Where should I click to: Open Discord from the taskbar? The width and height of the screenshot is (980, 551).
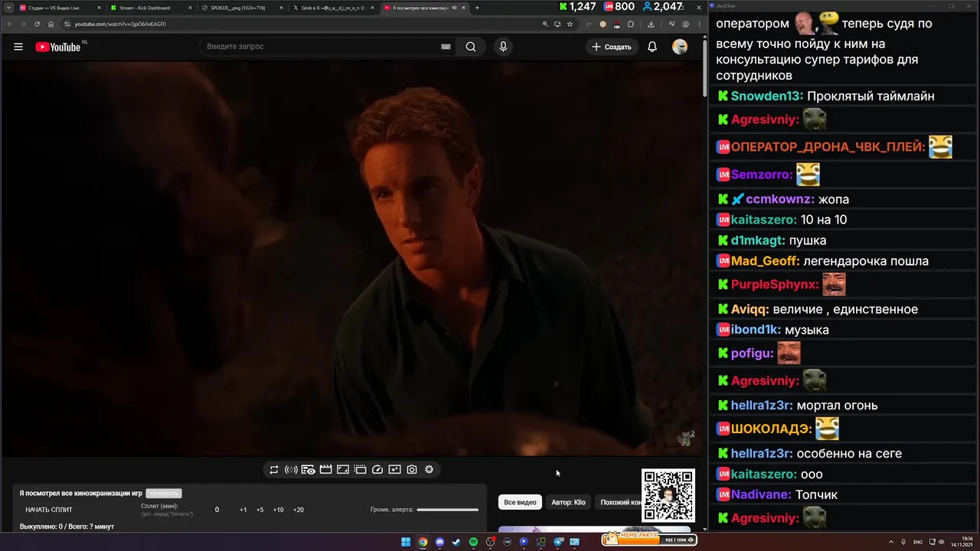[x=439, y=542]
